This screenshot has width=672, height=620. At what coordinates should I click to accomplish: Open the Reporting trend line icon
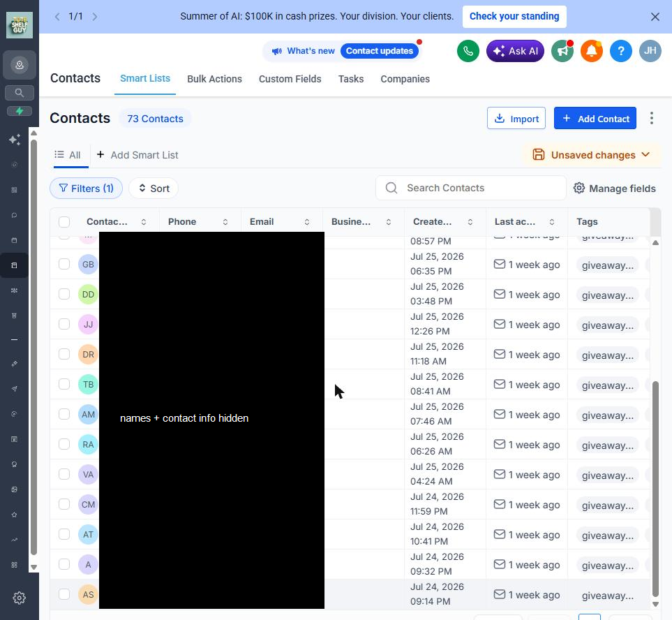[14, 540]
